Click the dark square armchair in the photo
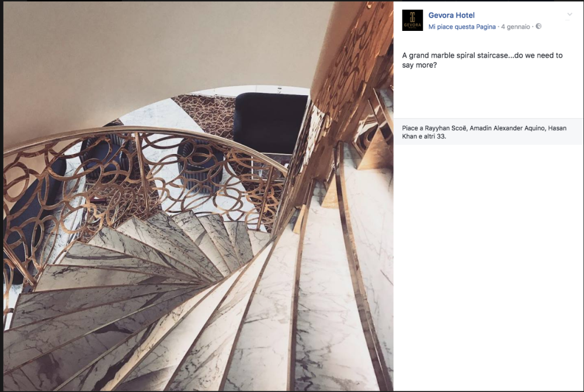The image size is (584, 392). pyautogui.click(x=271, y=123)
